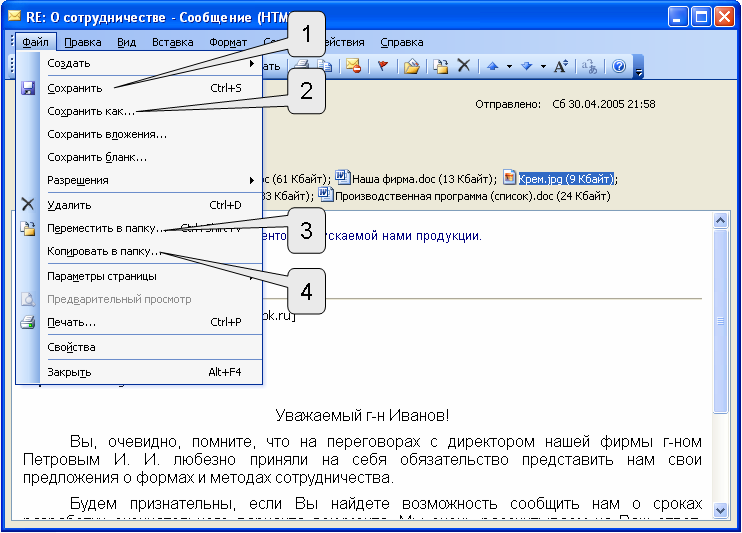Click the blue question mark Help icon
Image resolution: width=742 pixels, height=533 pixels.
(x=618, y=66)
